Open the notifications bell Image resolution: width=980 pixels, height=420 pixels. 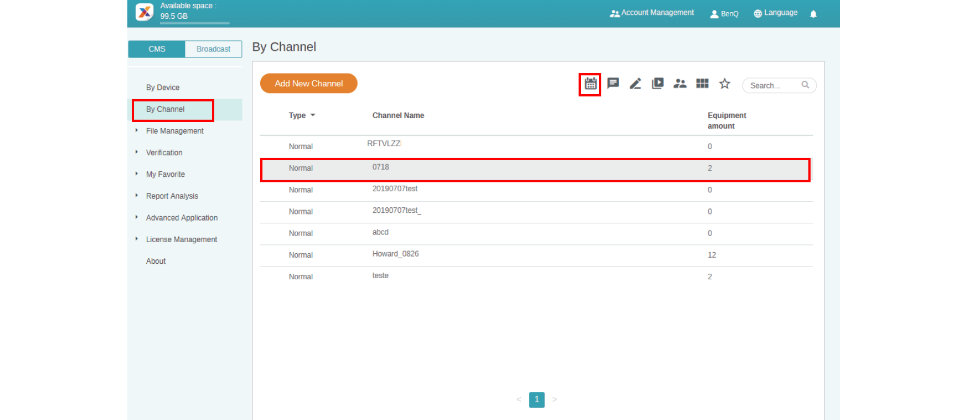pyautogui.click(x=813, y=14)
